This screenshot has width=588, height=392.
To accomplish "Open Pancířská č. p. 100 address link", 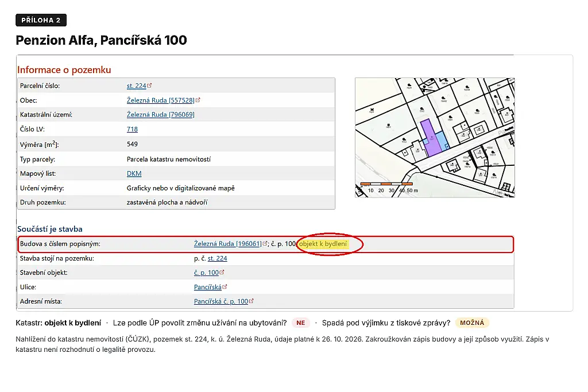I will [x=221, y=301].
